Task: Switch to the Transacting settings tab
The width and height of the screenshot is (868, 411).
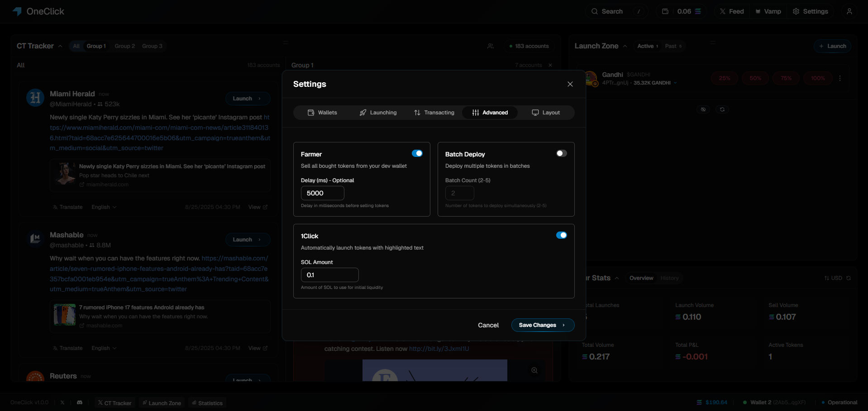Action: (x=434, y=113)
